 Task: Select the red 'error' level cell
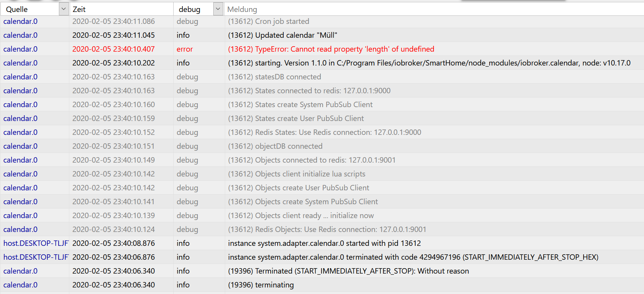(x=185, y=49)
